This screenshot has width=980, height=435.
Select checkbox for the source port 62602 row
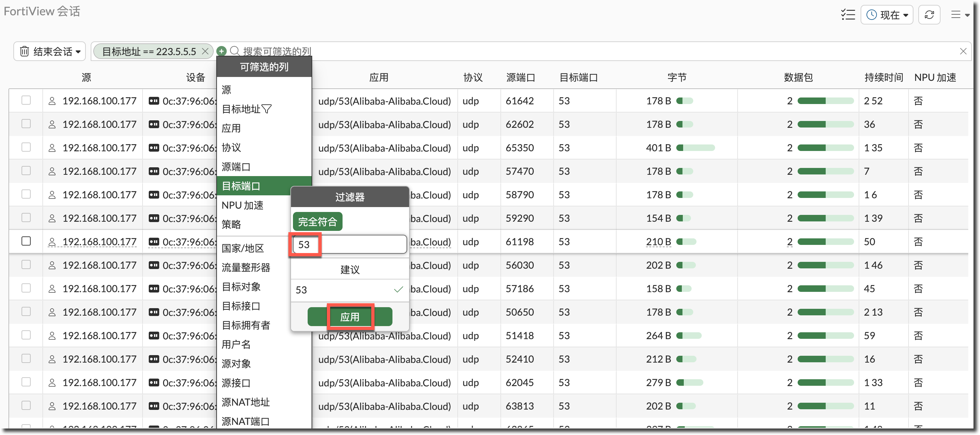pyautogui.click(x=26, y=124)
